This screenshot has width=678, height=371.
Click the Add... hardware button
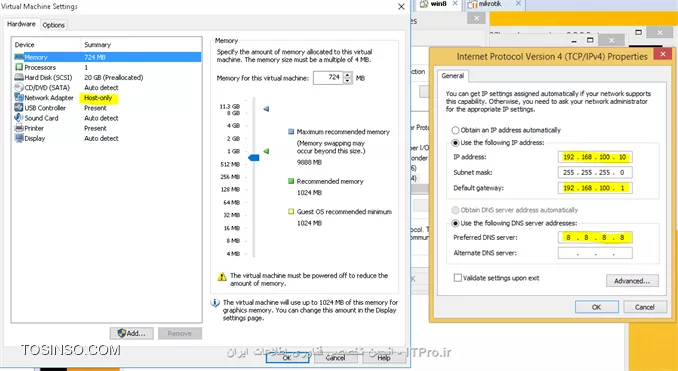point(131,333)
